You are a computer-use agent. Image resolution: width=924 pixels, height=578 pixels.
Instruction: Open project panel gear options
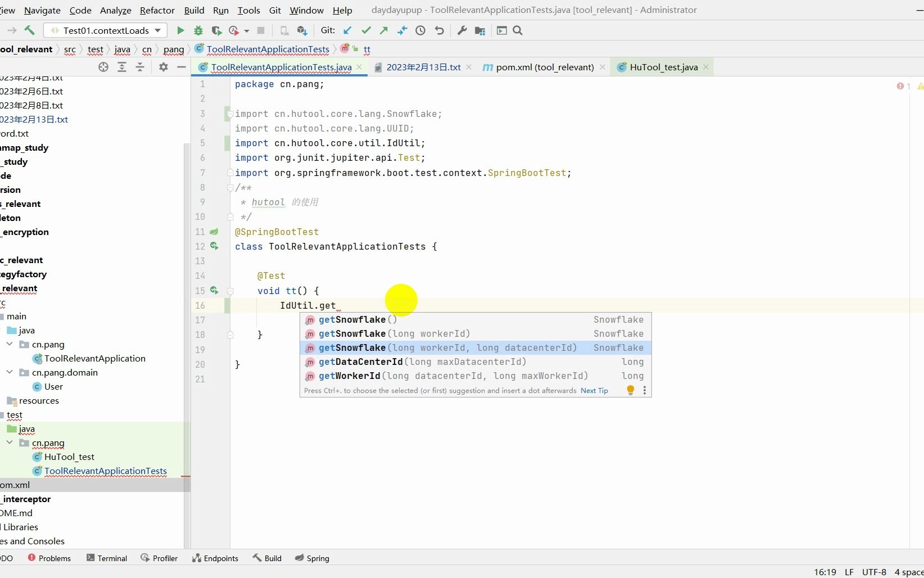pyautogui.click(x=164, y=67)
